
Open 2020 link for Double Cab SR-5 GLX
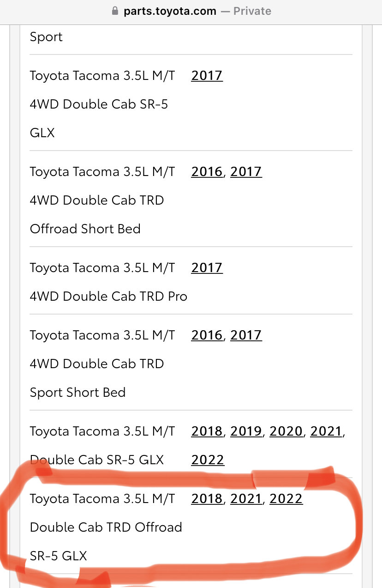pos(286,431)
